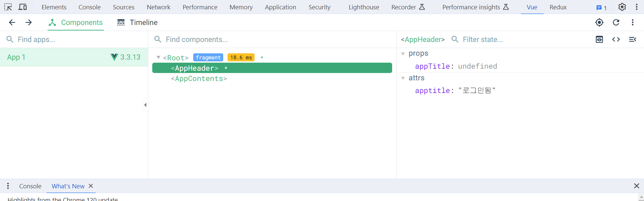Select the What's New drawer tab
644x201 pixels.
68,186
